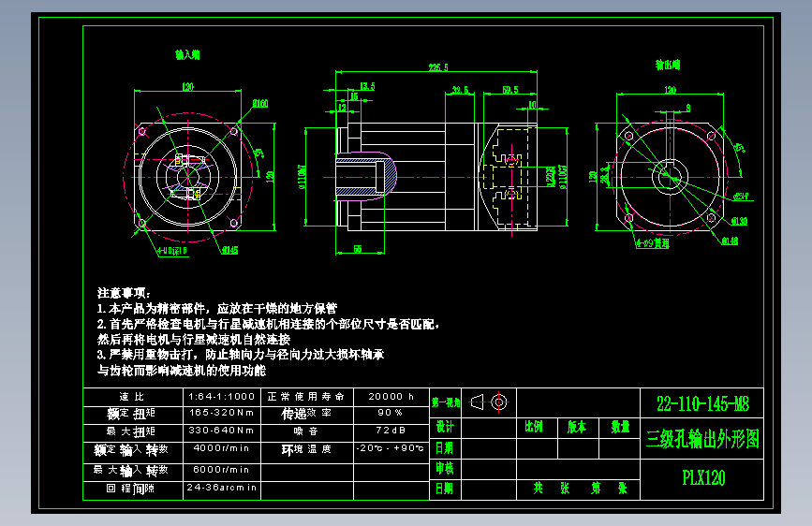Click the 32.5 dimension on side view

click(x=460, y=90)
